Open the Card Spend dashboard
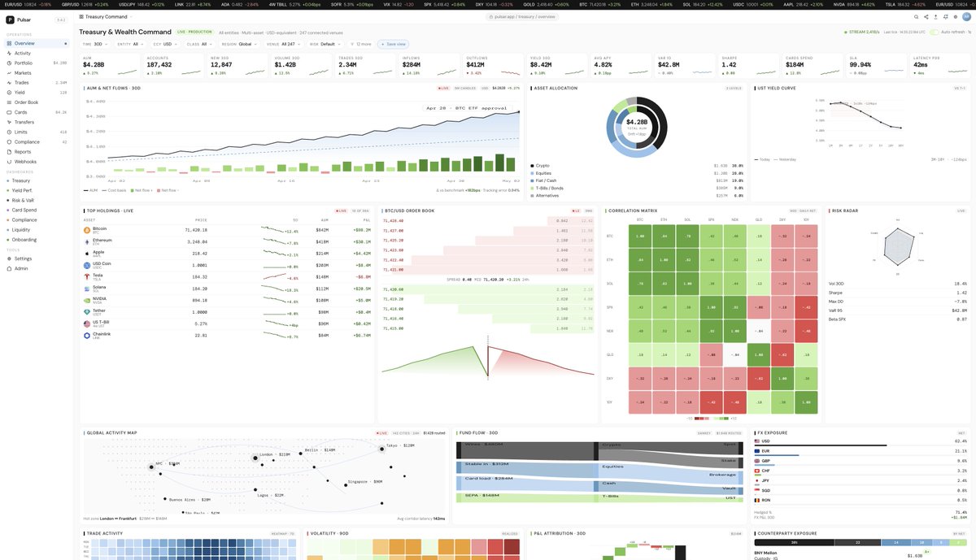 tap(37, 210)
